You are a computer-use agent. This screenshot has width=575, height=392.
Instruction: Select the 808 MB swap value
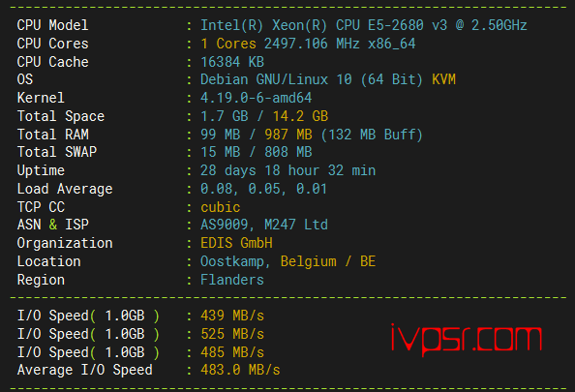288,152
